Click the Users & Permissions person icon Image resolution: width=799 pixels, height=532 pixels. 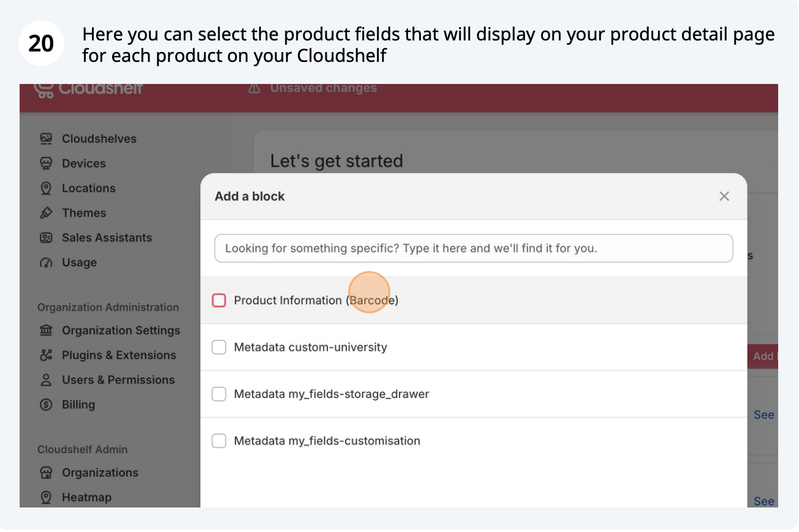[x=46, y=380]
